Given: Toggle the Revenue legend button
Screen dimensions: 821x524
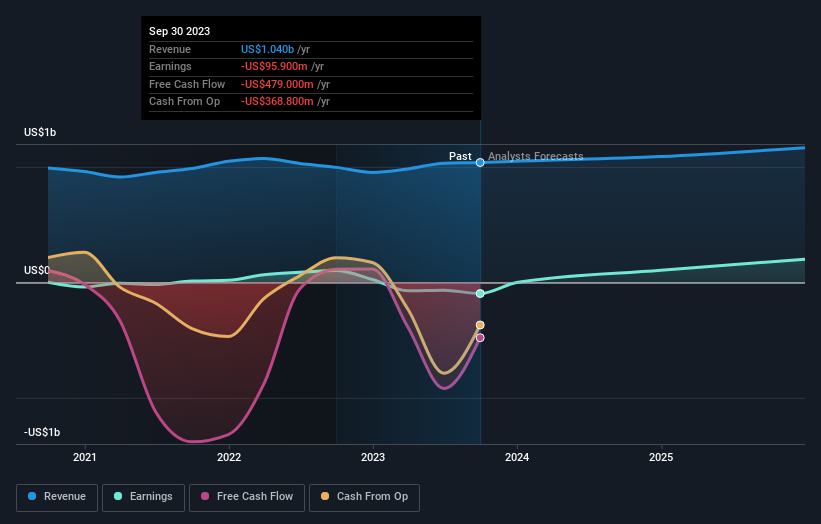Looking at the screenshot, I should click(57, 497).
